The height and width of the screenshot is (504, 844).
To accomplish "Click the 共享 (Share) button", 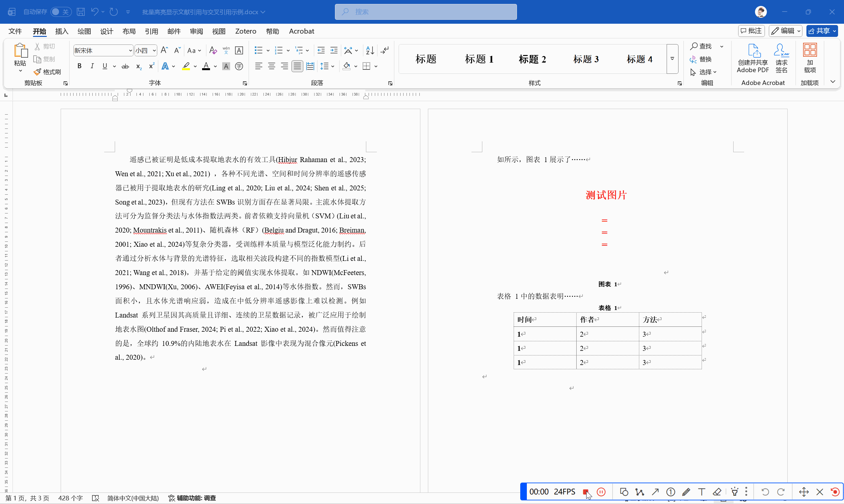I will point(819,31).
